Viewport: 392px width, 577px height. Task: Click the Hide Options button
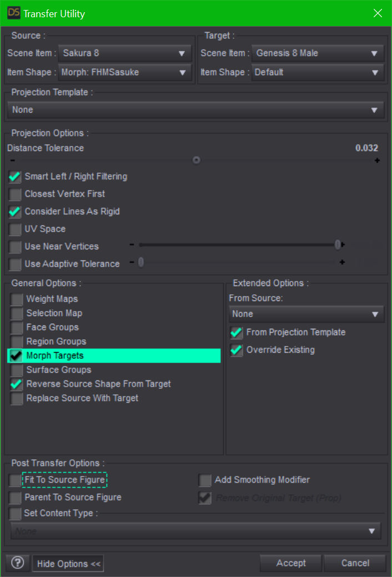(68, 564)
